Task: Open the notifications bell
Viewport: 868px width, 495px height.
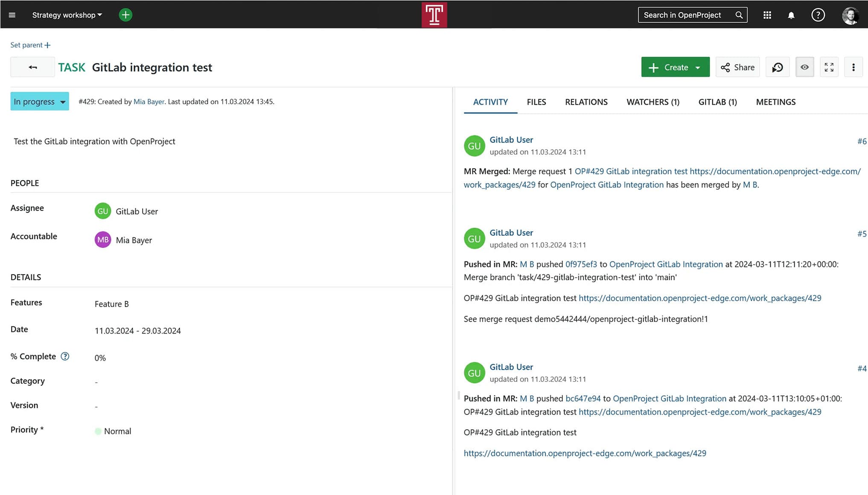Action: point(791,15)
